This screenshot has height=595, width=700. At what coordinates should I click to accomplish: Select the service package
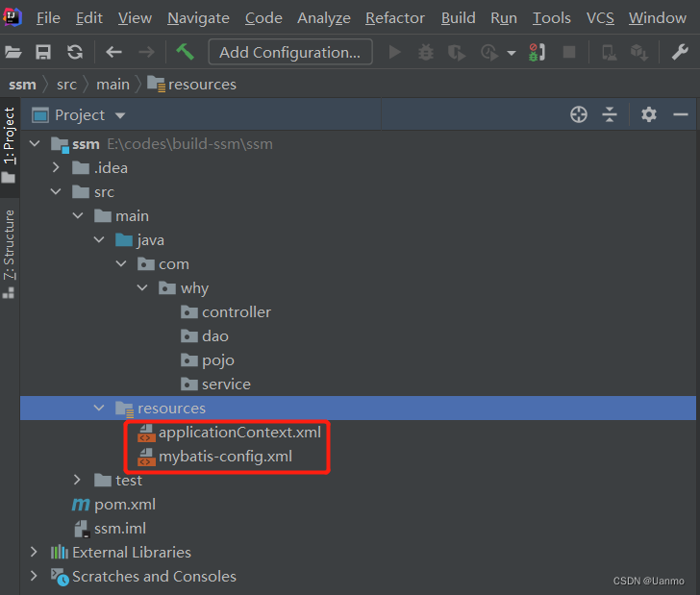pos(215,384)
